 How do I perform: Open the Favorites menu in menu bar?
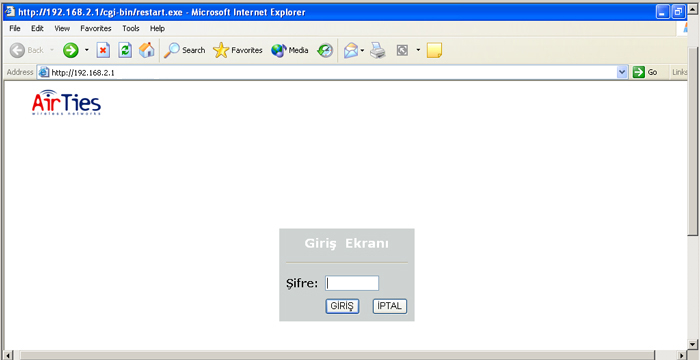click(x=96, y=29)
